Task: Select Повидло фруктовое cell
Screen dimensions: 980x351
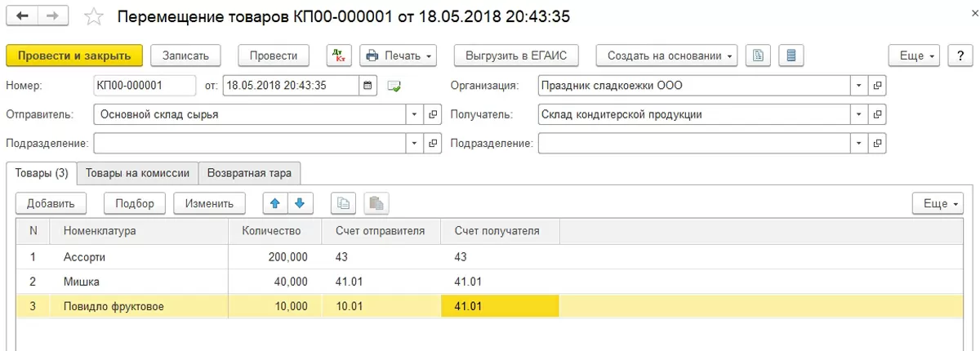Action: (x=140, y=306)
